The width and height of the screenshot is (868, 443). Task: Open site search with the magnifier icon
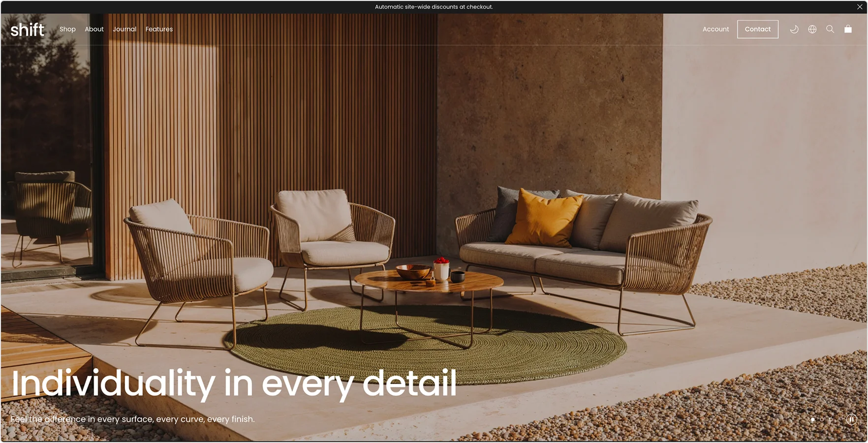tap(830, 29)
